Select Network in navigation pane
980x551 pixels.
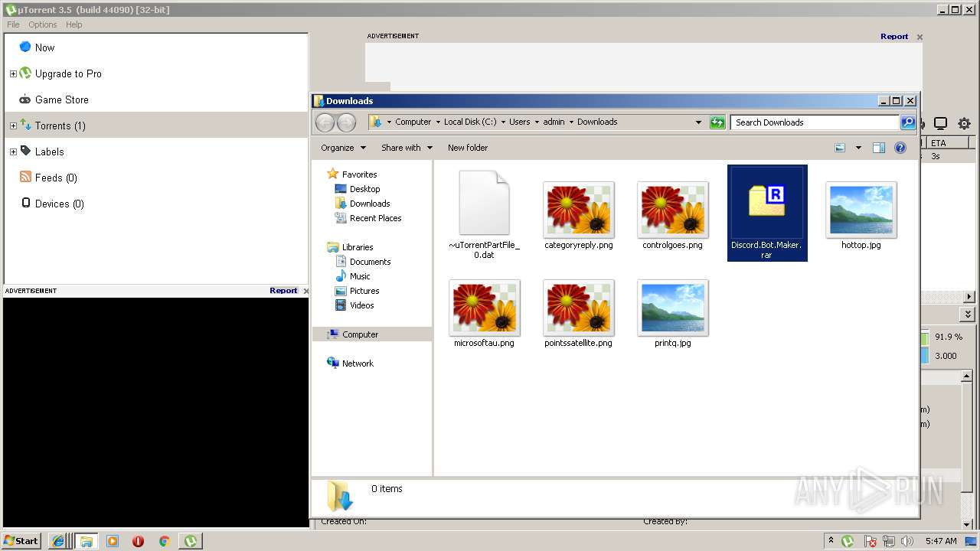pyautogui.click(x=358, y=364)
